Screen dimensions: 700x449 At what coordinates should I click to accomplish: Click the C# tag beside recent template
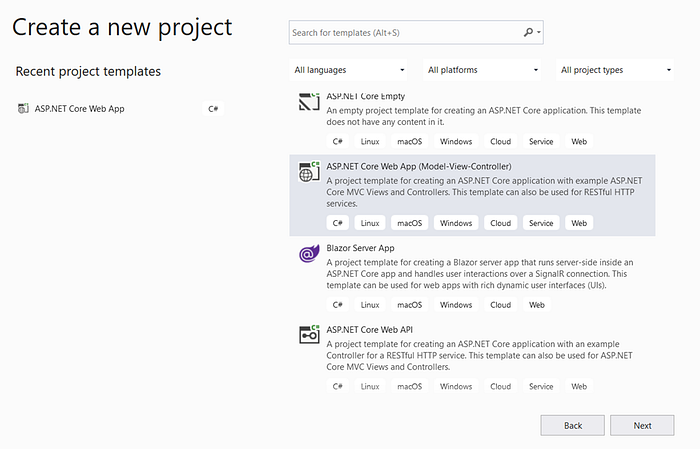coord(213,108)
